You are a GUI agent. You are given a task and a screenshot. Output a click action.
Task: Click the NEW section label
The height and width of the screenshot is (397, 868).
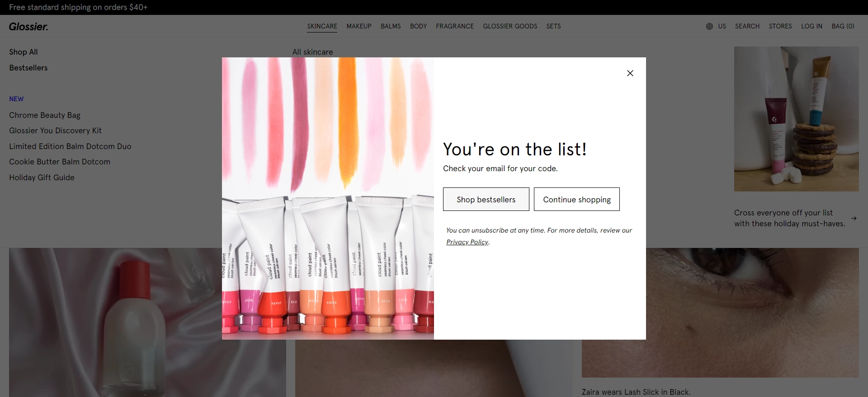click(16, 99)
